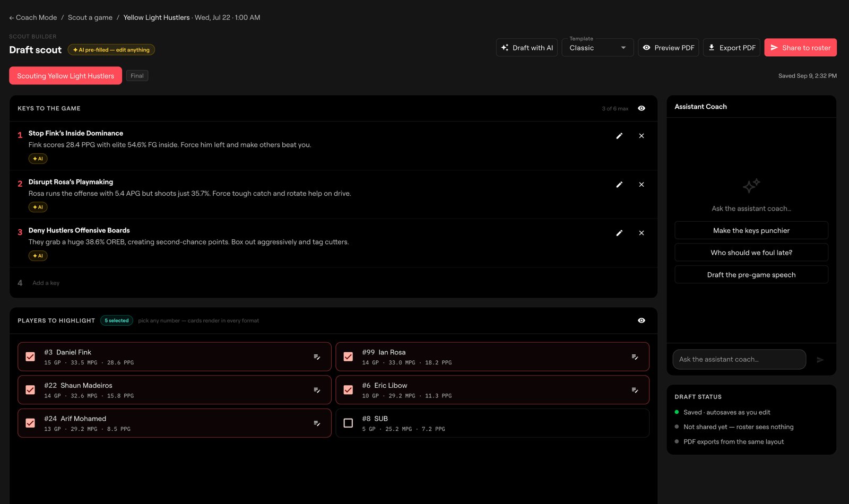The image size is (849, 504).
Task: Check the #8 SUB player checkbox
Action: pyautogui.click(x=348, y=423)
